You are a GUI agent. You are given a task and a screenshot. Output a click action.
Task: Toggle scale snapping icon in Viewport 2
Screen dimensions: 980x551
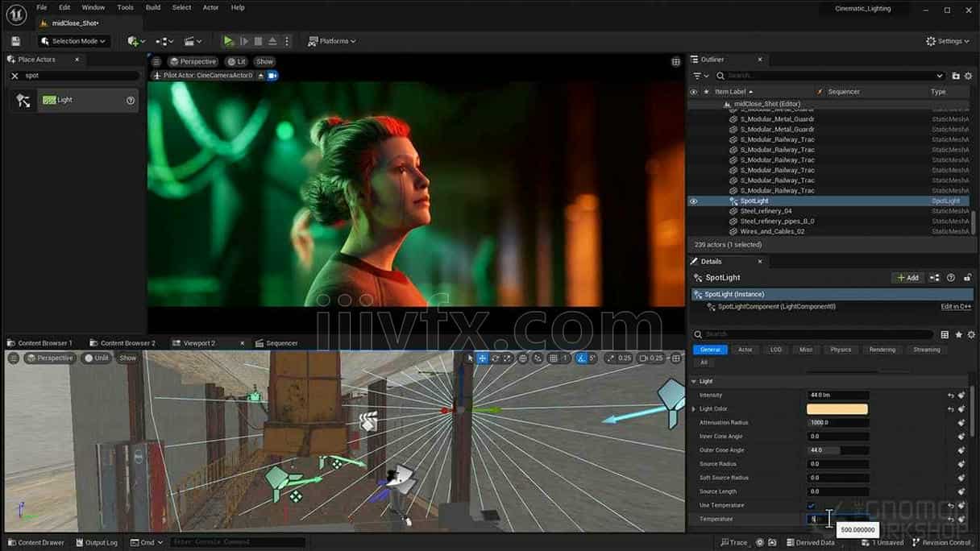point(612,358)
